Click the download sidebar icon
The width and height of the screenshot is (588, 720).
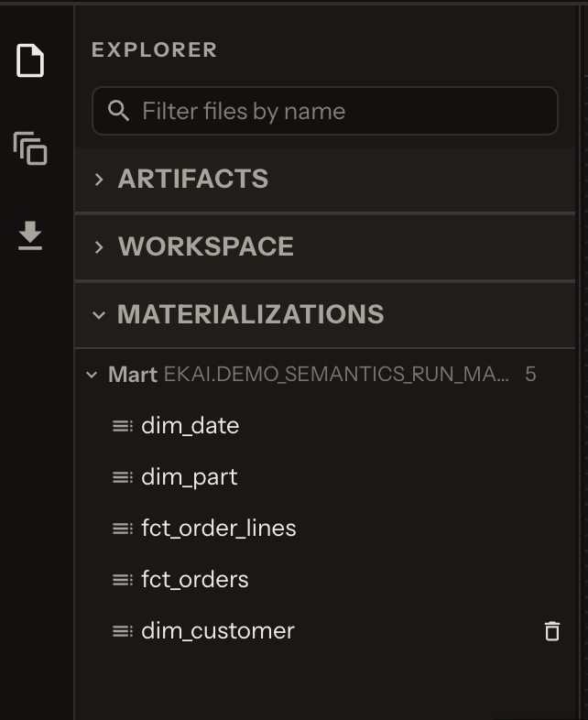[x=30, y=235]
